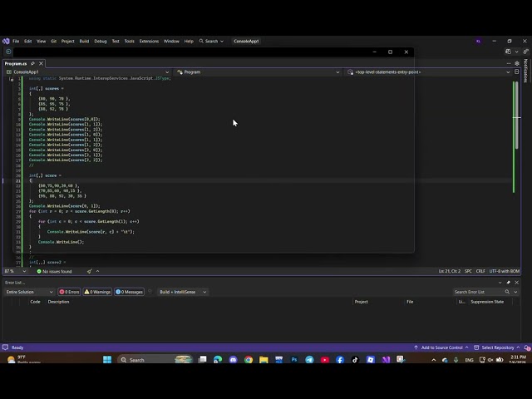Click the Error List search magnifier icon
The height and width of the screenshot is (399, 532).
(x=507, y=292)
